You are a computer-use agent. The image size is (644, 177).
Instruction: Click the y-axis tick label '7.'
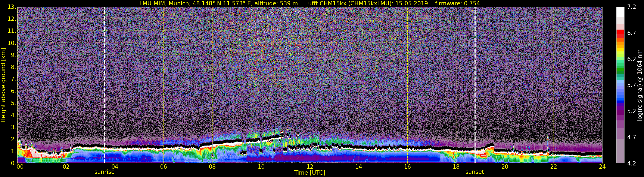point(13,79)
